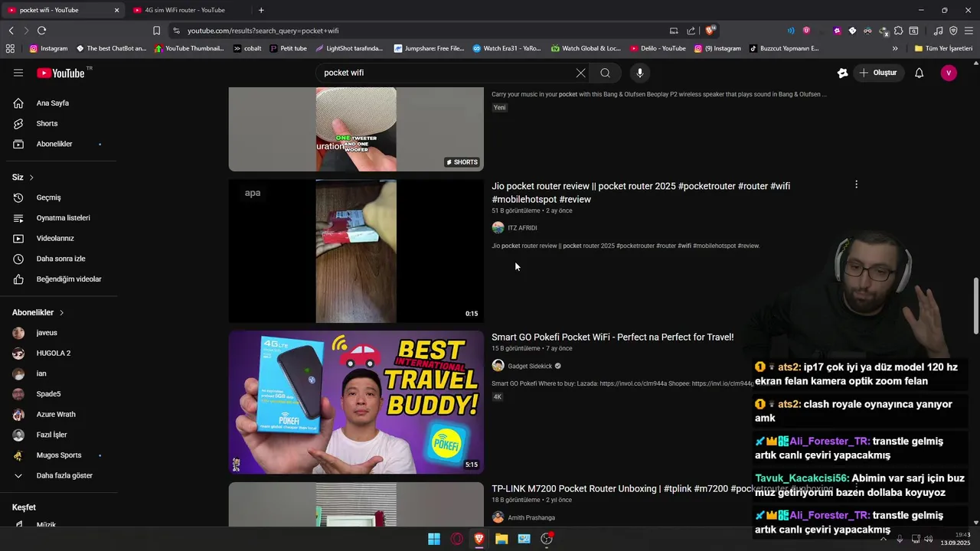Open Buzzcut Yapmanın TikTok bookmark

coord(784,48)
